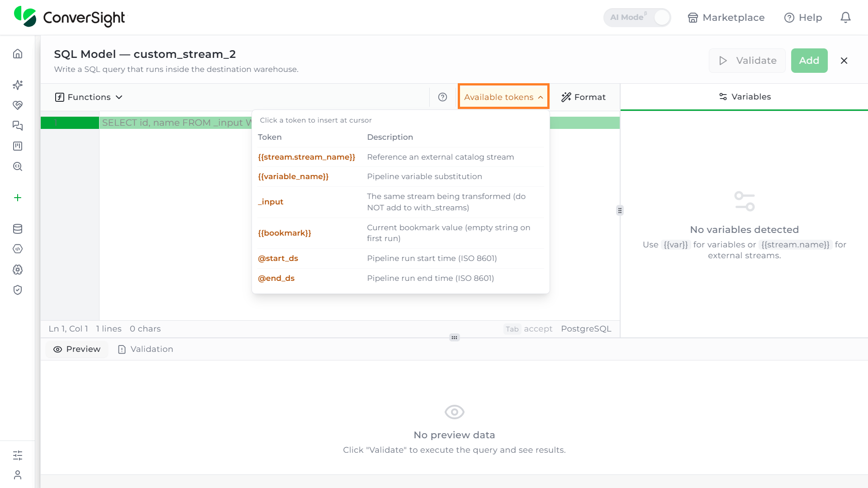Click the notifications bell icon

coord(845,18)
